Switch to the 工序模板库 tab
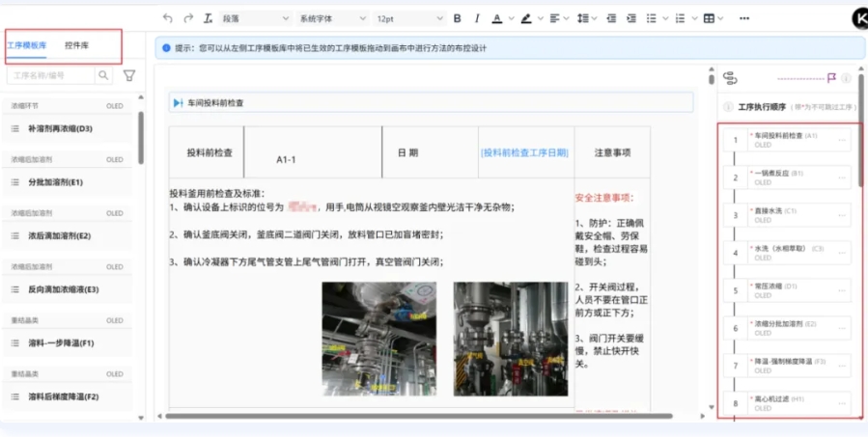868x437 pixels. pyautogui.click(x=27, y=45)
